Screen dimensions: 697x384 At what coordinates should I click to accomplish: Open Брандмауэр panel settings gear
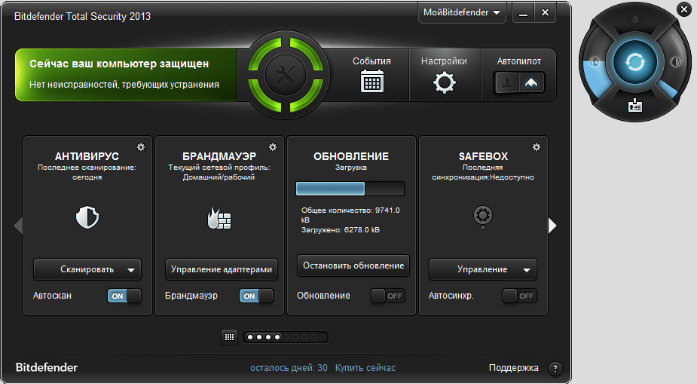(x=272, y=147)
